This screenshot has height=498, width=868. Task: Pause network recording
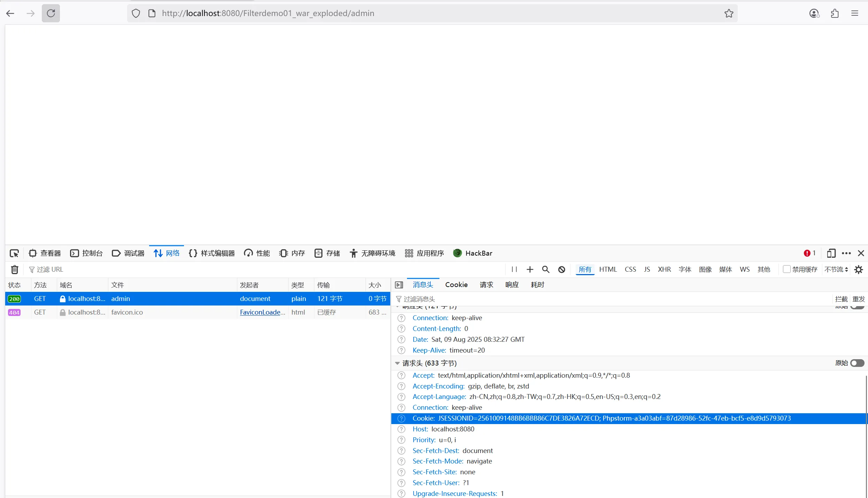pos(514,270)
